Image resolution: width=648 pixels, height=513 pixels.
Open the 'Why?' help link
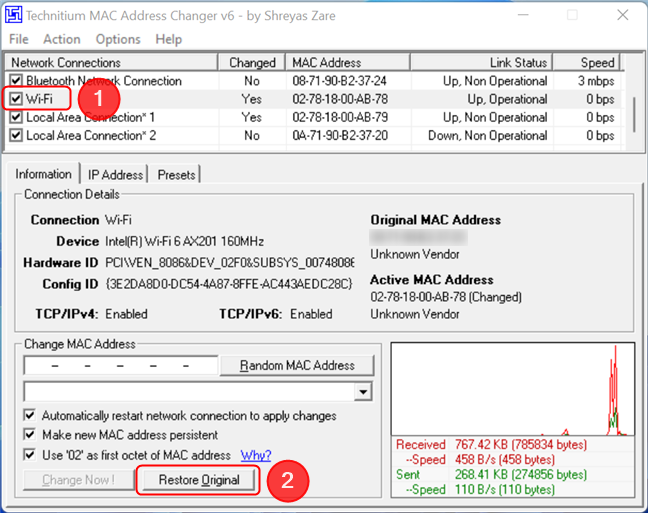255,455
